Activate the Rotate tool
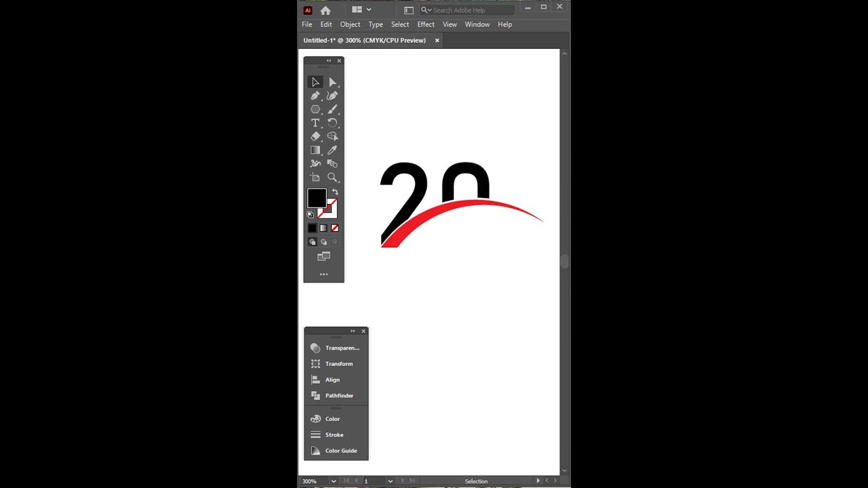This screenshot has height=488, width=868. (332, 123)
